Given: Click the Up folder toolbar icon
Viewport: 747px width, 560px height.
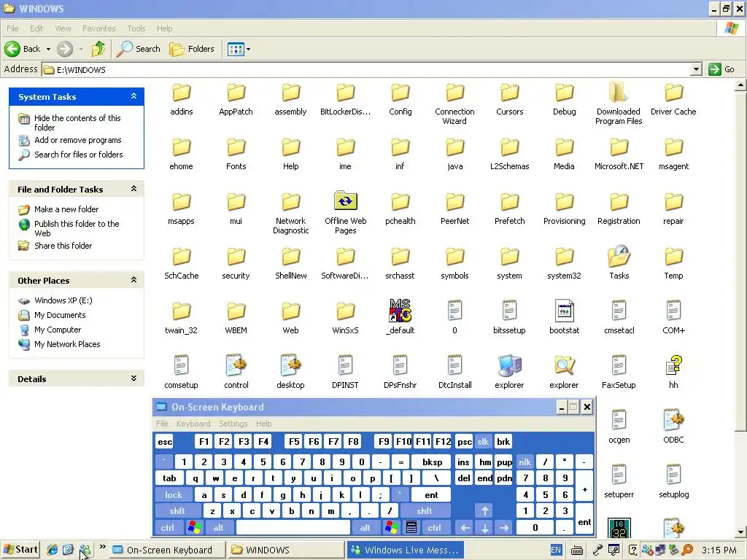Looking at the screenshot, I should click(98, 49).
